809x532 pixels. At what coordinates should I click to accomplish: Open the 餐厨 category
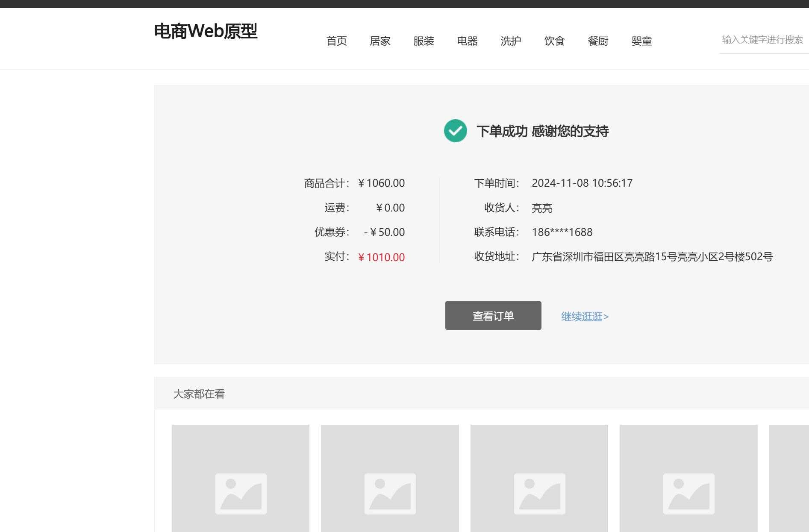599,41
